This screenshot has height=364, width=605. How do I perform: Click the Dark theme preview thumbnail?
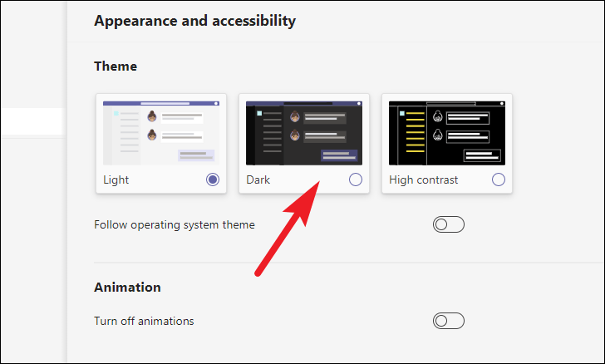(304, 133)
